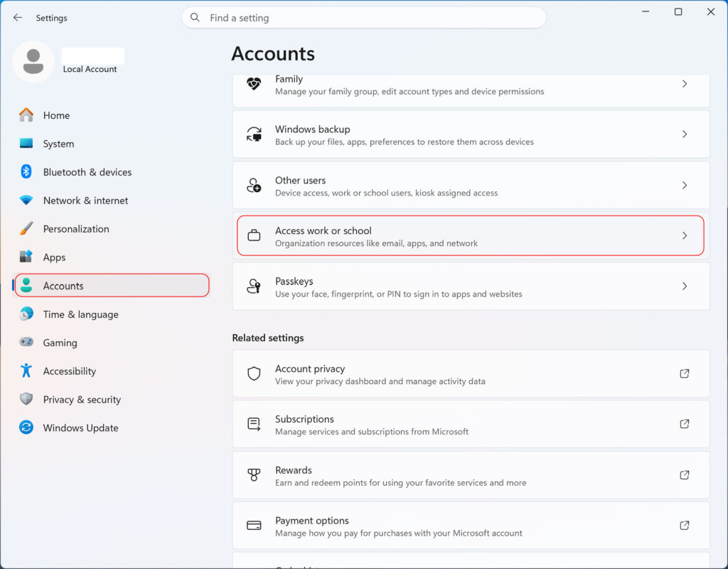The width and height of the screenshot is (728, 569).
Task: Click 'Manage your family group' description text
Action: click(409, 92)
